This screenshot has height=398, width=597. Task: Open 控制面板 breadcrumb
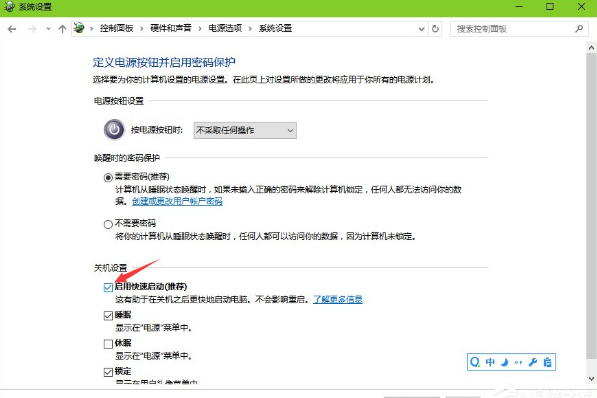pos(117,28)
